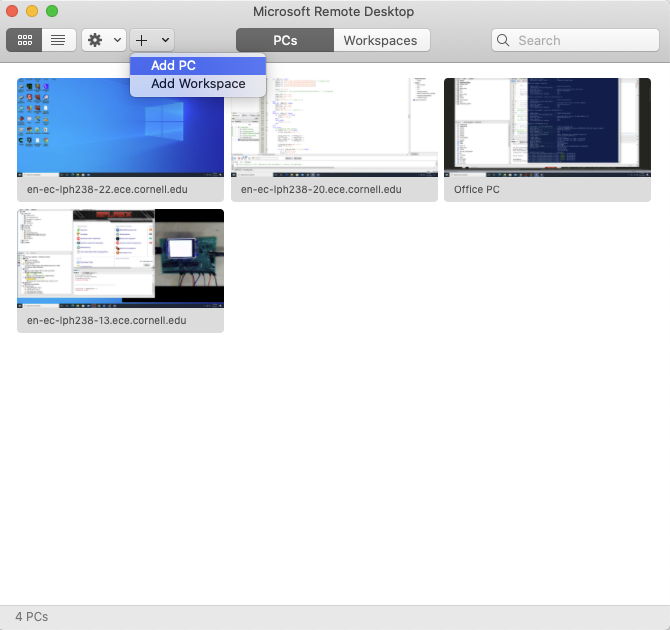Switch to the Workspaces tab
670x630 pixels.
click(380, 40)
